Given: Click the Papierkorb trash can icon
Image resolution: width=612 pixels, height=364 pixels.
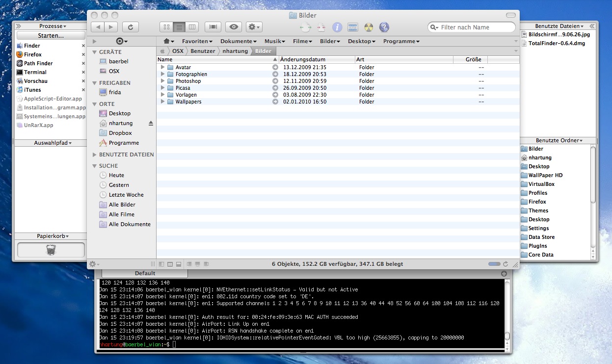Looking at the screenshot, I should (51, 250).
